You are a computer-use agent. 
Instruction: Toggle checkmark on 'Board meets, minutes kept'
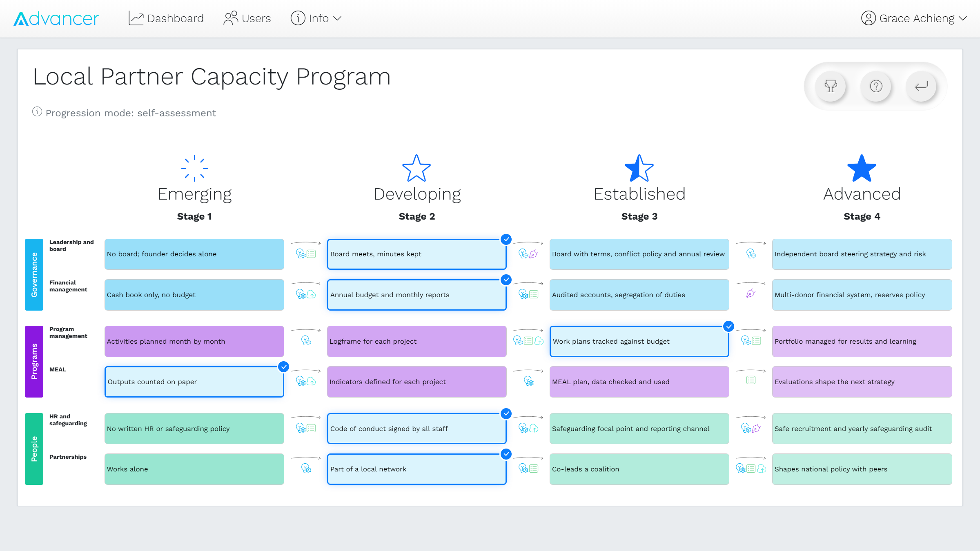tap(506, 240)
